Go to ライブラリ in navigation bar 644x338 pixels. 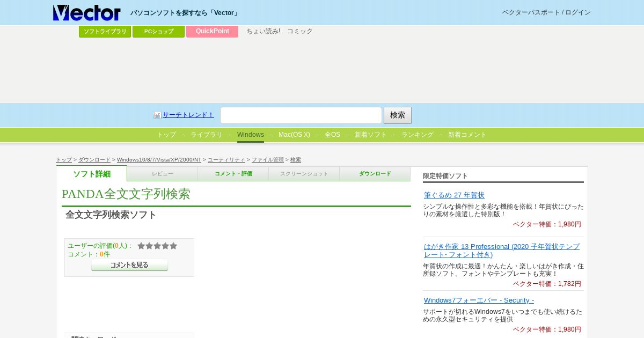click(x=207, y=135)
